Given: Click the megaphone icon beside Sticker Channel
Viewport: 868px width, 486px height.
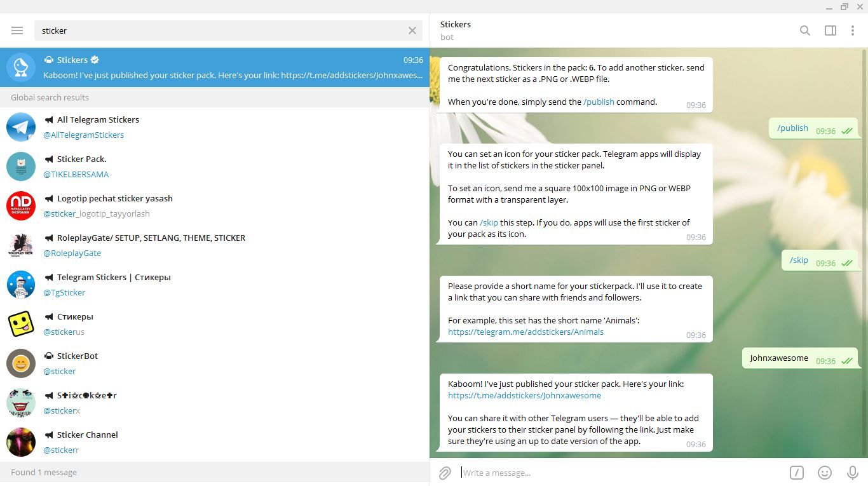Looking at the screenshot, I should coord(48,435).
